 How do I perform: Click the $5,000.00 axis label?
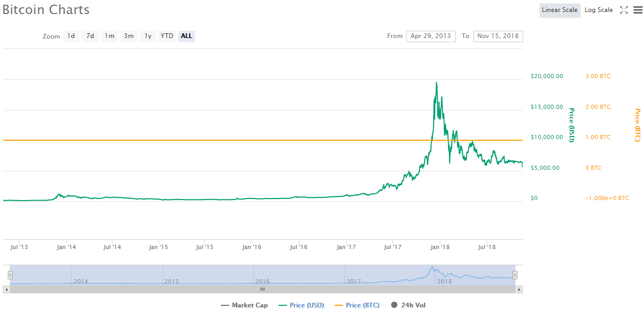545,168
